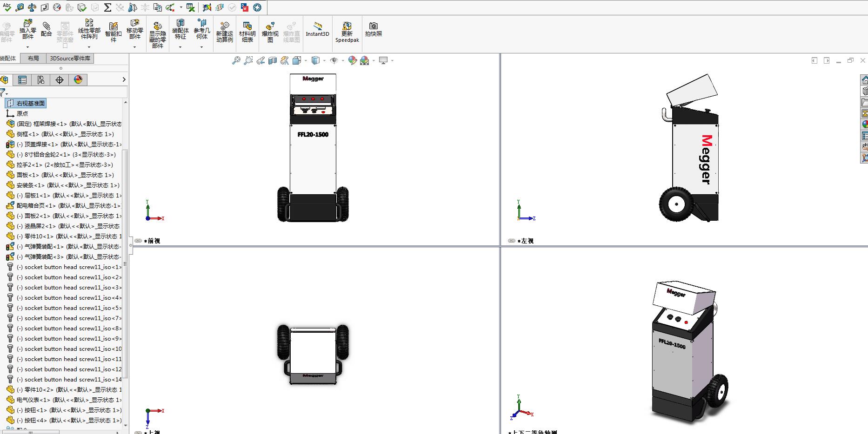The image size is (868, 434).
Task: Select 液晶屏2<1> in the tree
Action: click(x=64, y=226)
